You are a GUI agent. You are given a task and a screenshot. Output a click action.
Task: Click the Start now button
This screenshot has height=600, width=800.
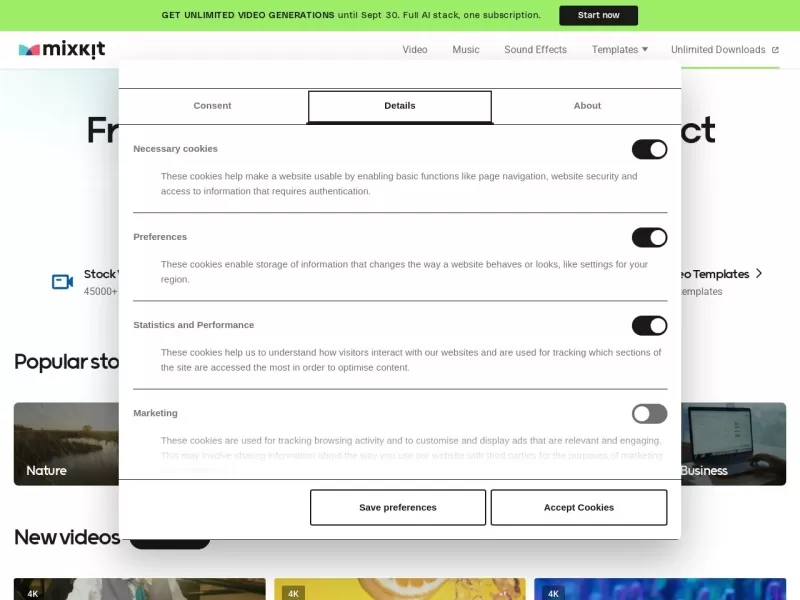coord(598,15)
